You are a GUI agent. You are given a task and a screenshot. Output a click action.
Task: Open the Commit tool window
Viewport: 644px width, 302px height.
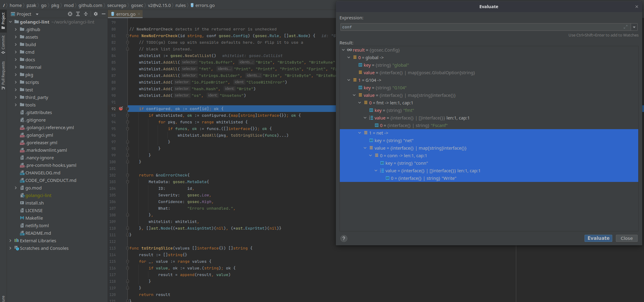3,44
